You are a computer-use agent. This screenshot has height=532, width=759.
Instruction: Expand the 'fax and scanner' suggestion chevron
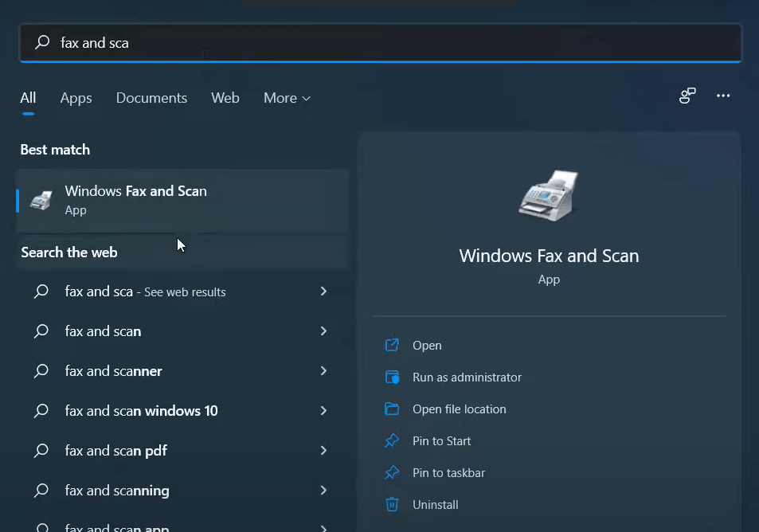tap(323, 371)
